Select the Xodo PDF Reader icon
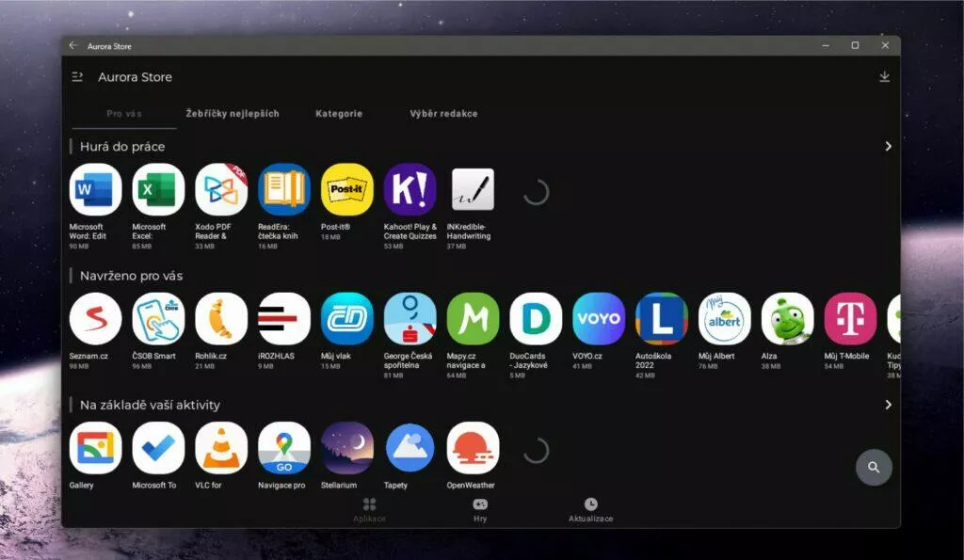This screenshot has width=964, height=560. coord(221,189)
